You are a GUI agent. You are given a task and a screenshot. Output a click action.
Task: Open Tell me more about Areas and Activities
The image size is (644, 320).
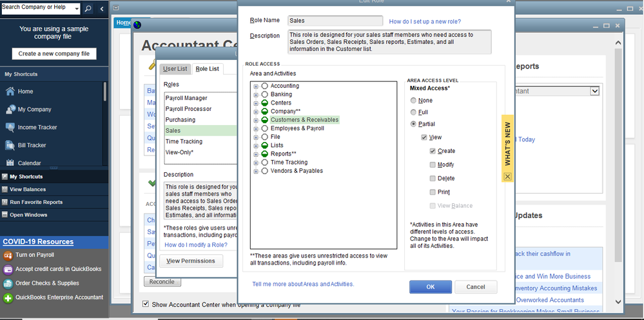tap(303, 284)
